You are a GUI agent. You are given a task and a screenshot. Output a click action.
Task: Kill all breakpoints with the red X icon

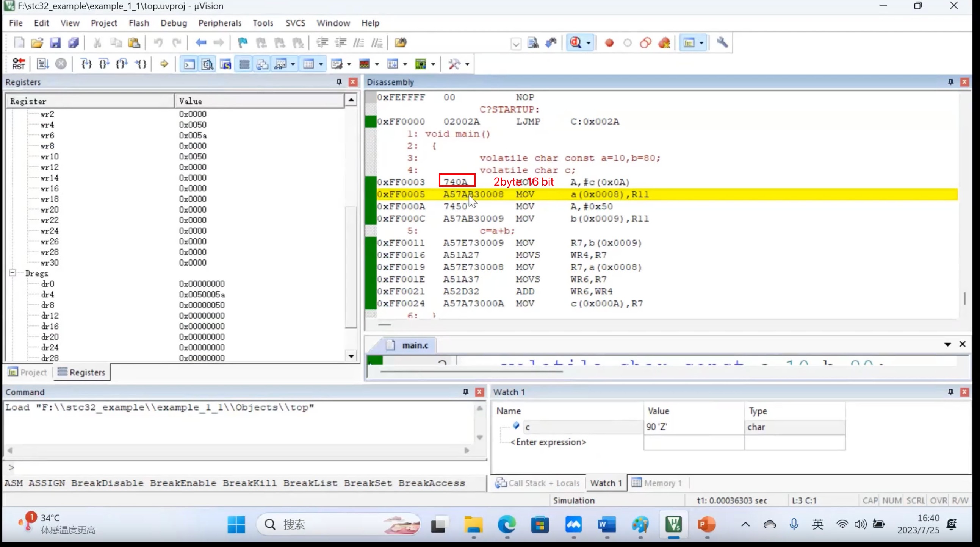[x=664, y=42]
